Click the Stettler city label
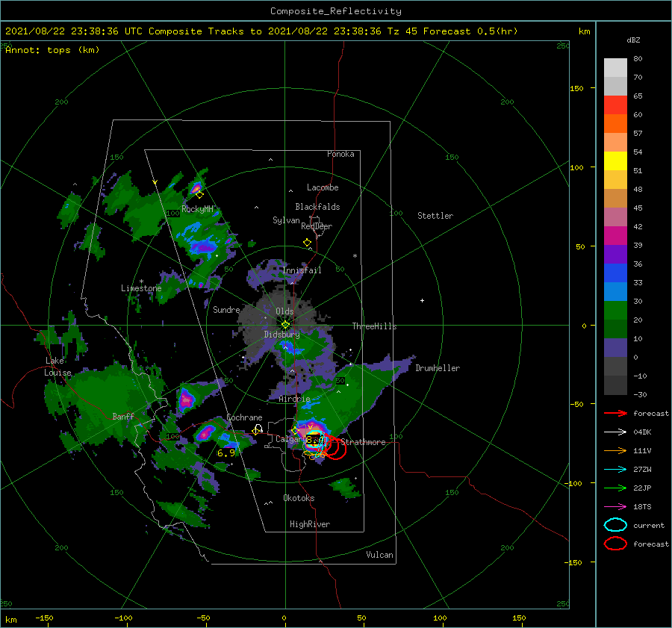The height and width of the screenshot is (628, 672). pyautogui.click(x=435, y=216)
